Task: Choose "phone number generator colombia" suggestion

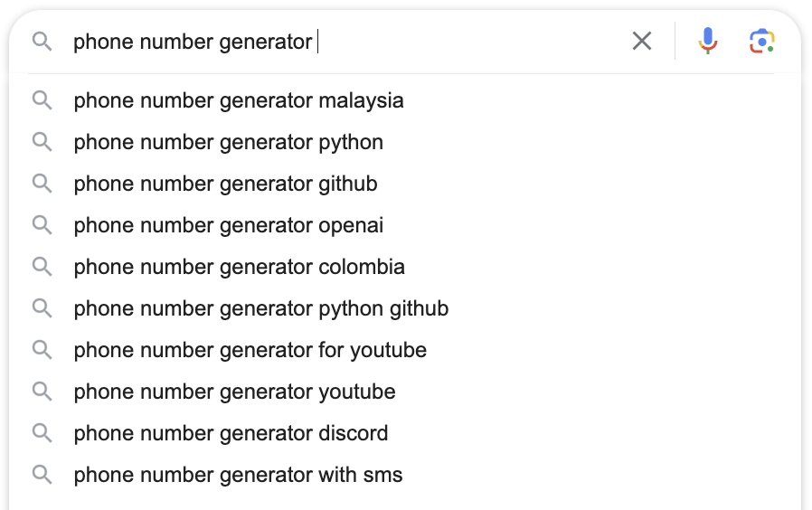Action: (x=240, y=267)
